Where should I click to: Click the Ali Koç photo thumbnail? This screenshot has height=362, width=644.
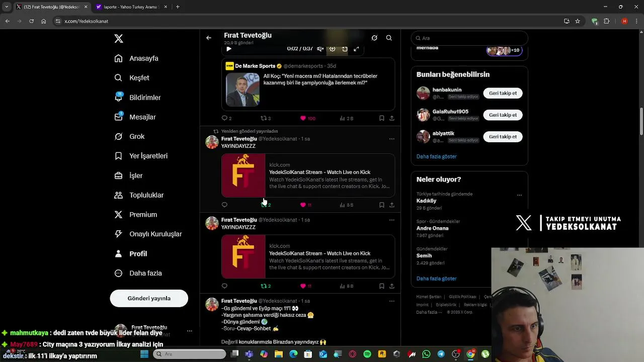coord(243,89)
